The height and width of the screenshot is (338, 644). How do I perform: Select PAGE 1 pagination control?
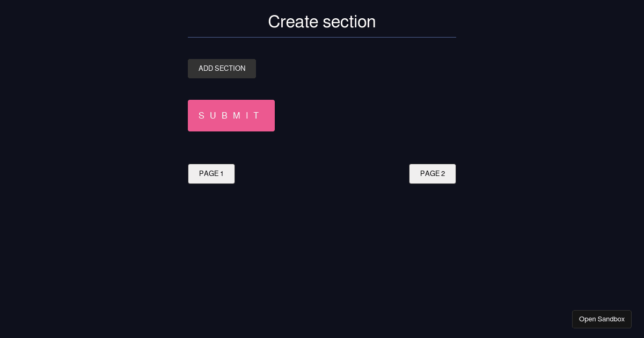(211, 173)
